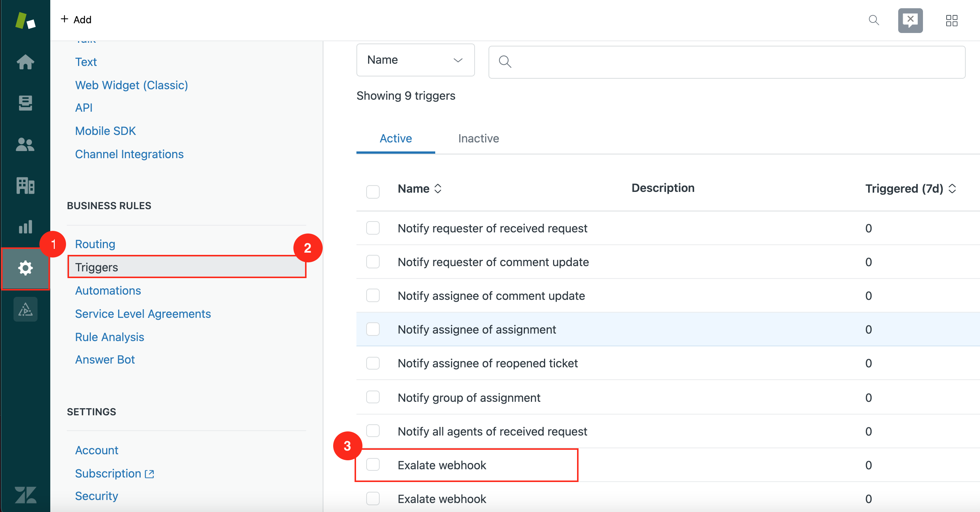Open the Exalate app icon in sidebar
This screenshot has width=980, height=512.
click(25, 309)
